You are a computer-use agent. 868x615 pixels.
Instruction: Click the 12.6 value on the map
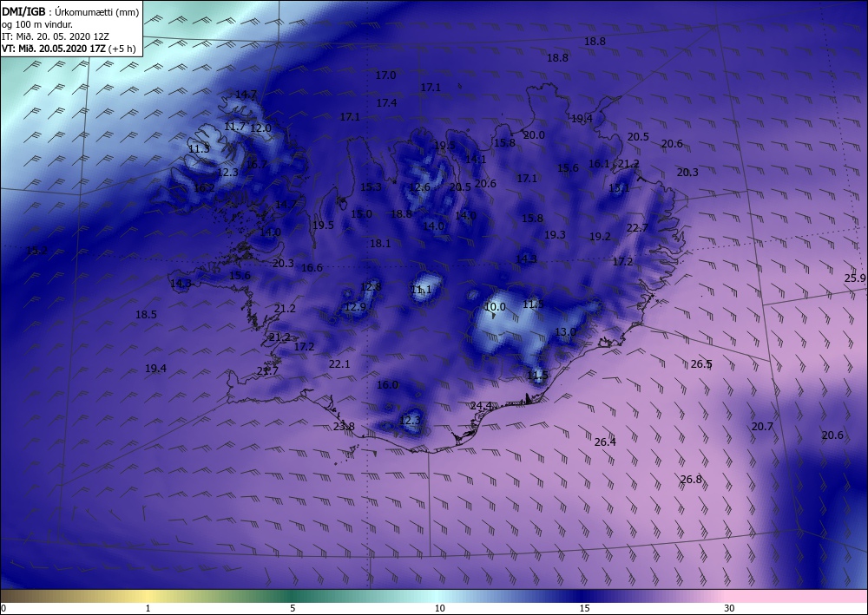point(419,187)
